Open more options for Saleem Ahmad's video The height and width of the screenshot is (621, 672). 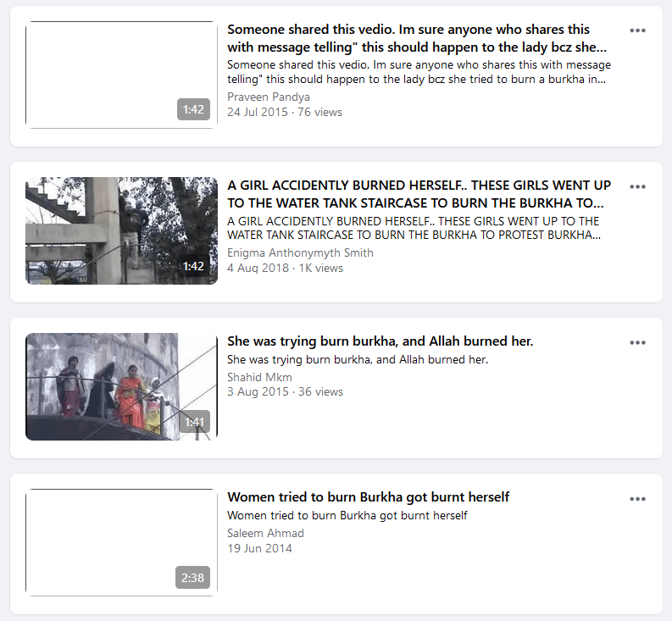[637, 498]
